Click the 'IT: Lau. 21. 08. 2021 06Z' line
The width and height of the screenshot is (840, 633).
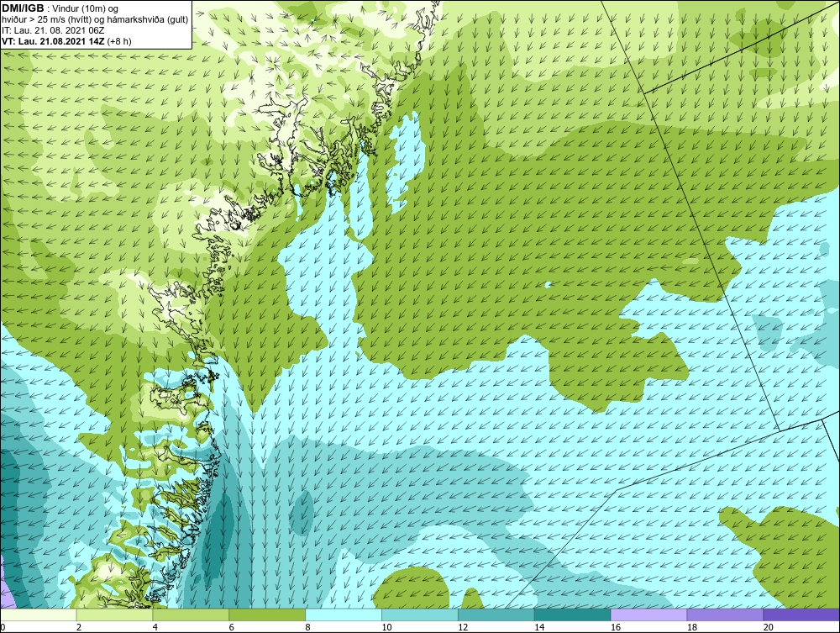pos(53,30)
